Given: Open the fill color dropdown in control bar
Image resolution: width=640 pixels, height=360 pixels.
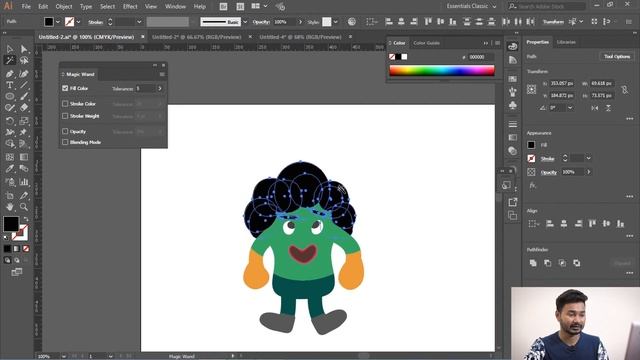Looking at the screenshot, I should (58, 22).
